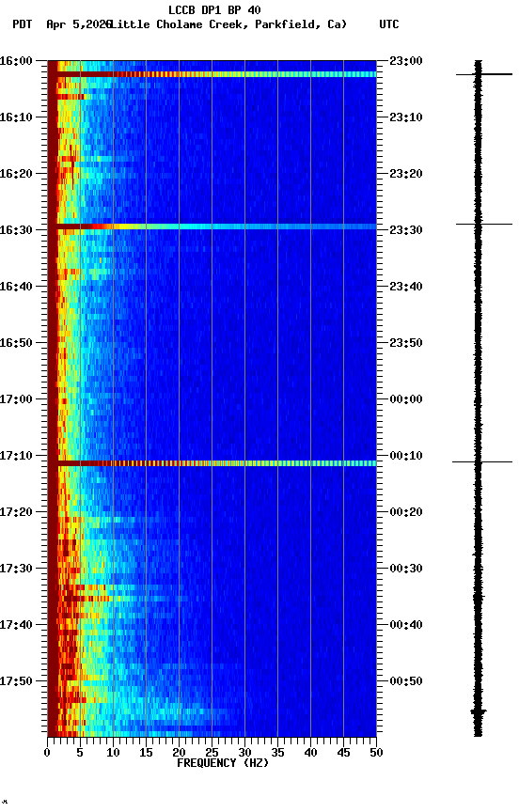Screen dimensions: 519x812
Task: Click the seismogram spike near 23:02 UTC
Action: pyautogui.click(x=484, y=74)
